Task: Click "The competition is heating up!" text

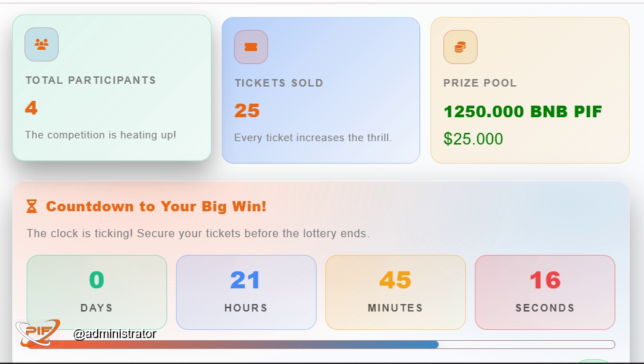Action: point(101,135)
